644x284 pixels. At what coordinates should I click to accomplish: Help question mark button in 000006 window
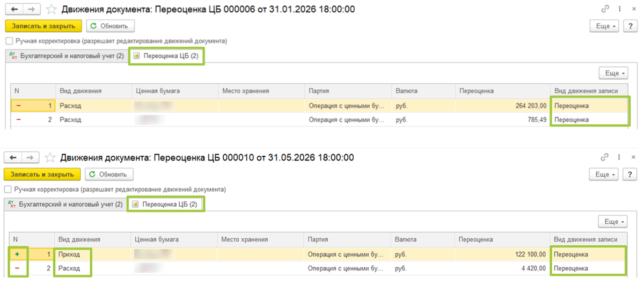click(630, 26)
